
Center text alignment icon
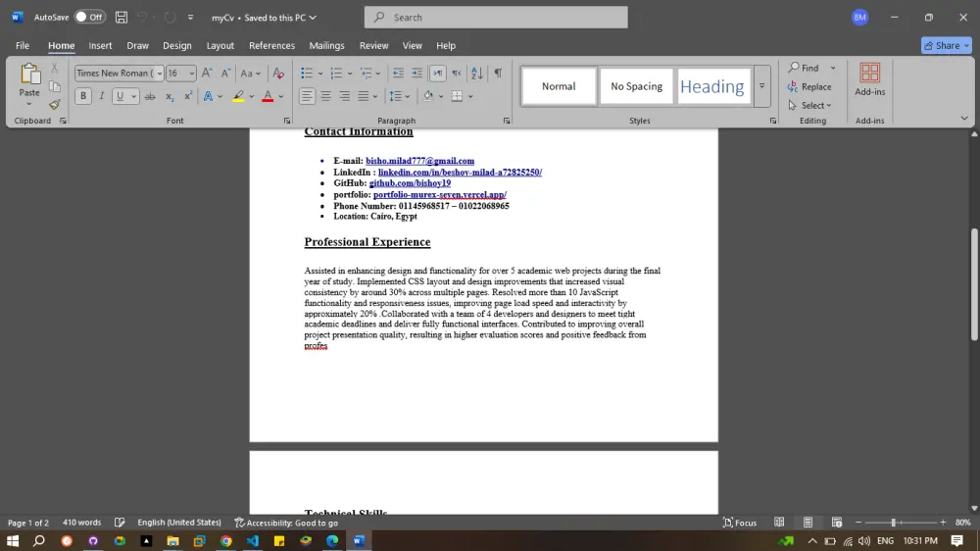tap(325, 96)
